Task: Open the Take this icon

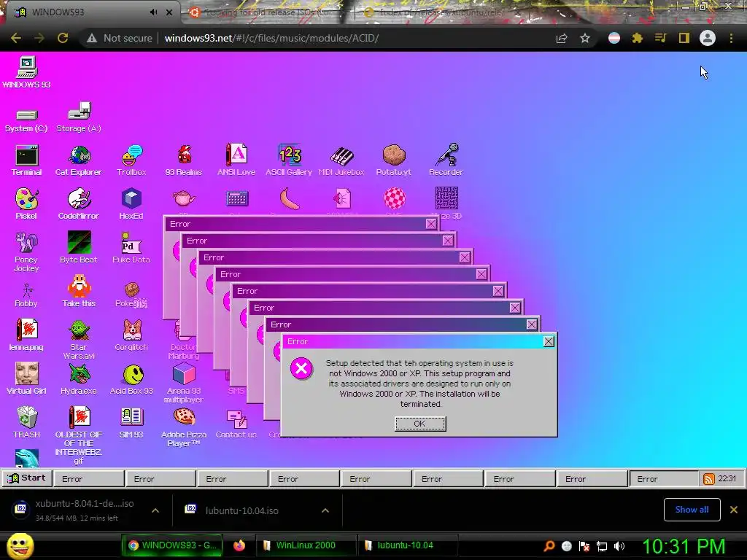Action: pos(79,292)
